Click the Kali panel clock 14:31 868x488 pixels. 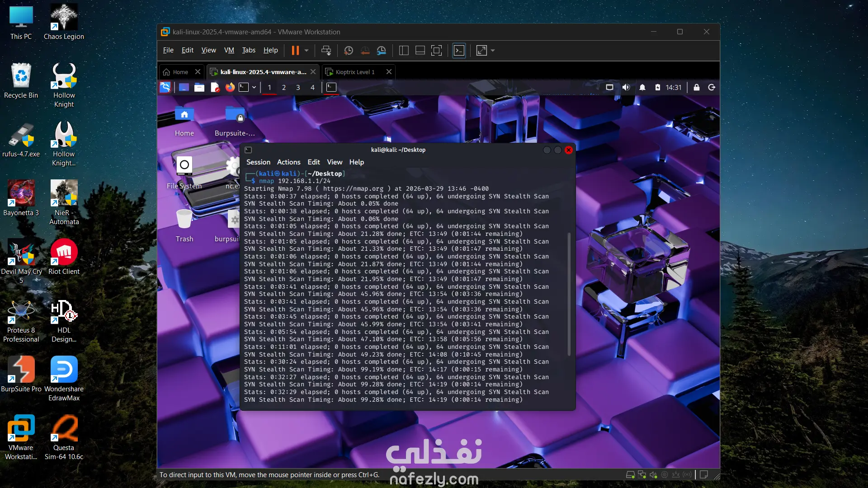(673, 87)
